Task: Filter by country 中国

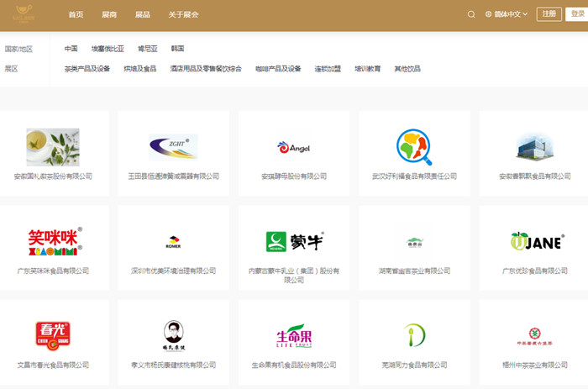Action: click(x=71, y=49)
